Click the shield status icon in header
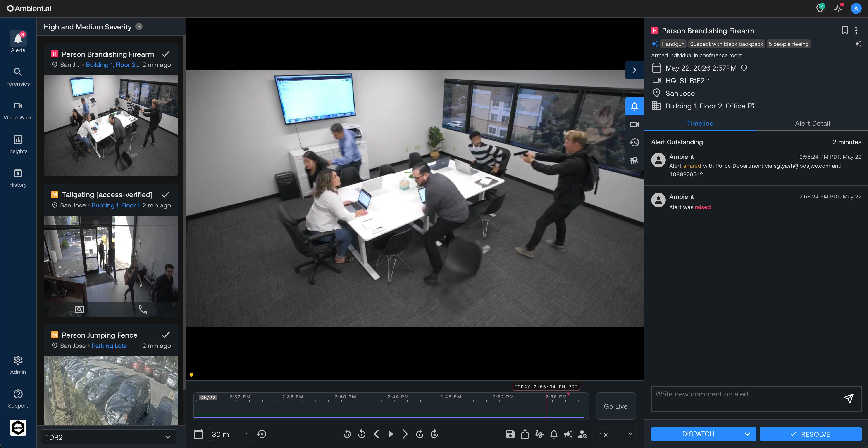868x448 pixels. point(820,8)
